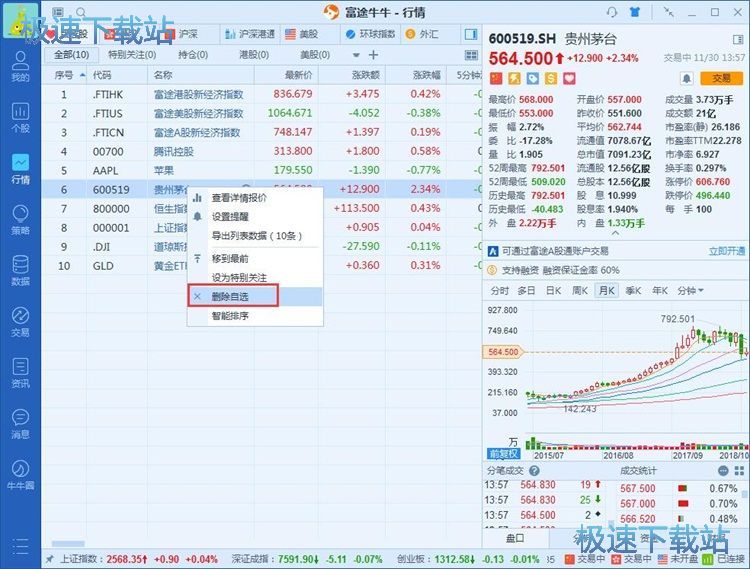Viewport: 750px width, 569px height.
Task: Click the customer service headset icon
Action: [x=612, y=12]
